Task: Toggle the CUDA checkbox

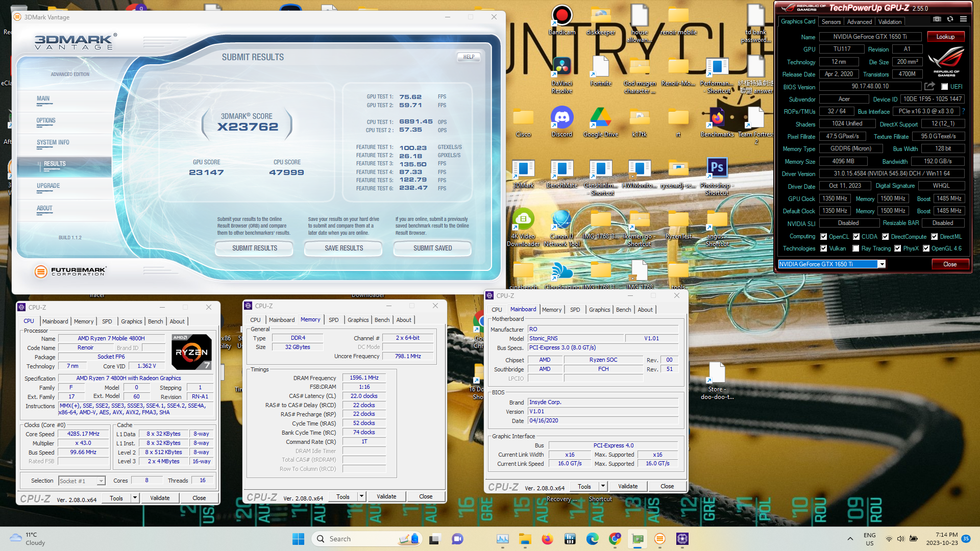Action: (x=856, y=237)
